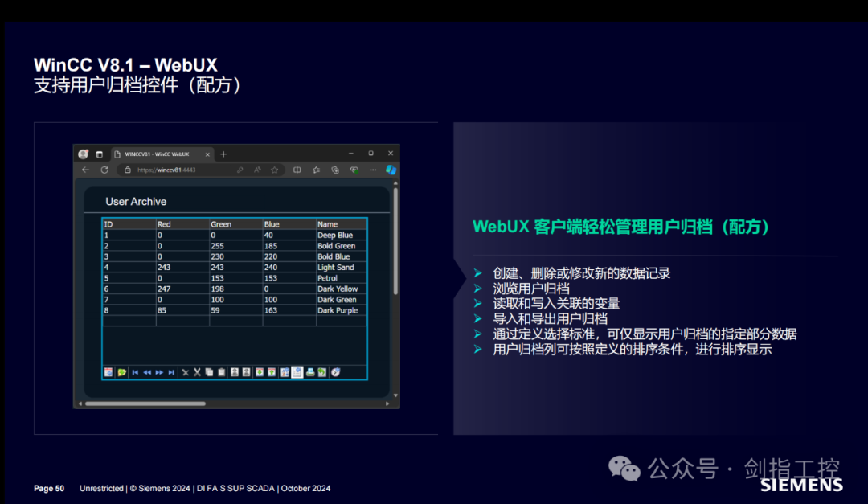Copy the selected archive record
The width and height of the screenshot is (868, 504).
(210, 372)
